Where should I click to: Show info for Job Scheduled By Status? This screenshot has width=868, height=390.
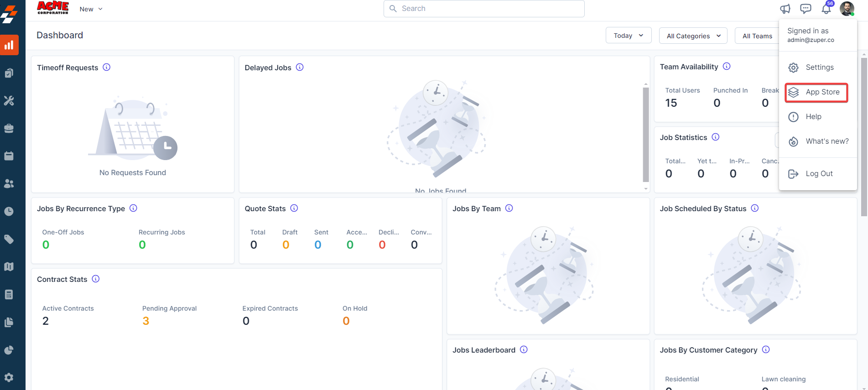(755, 208)
